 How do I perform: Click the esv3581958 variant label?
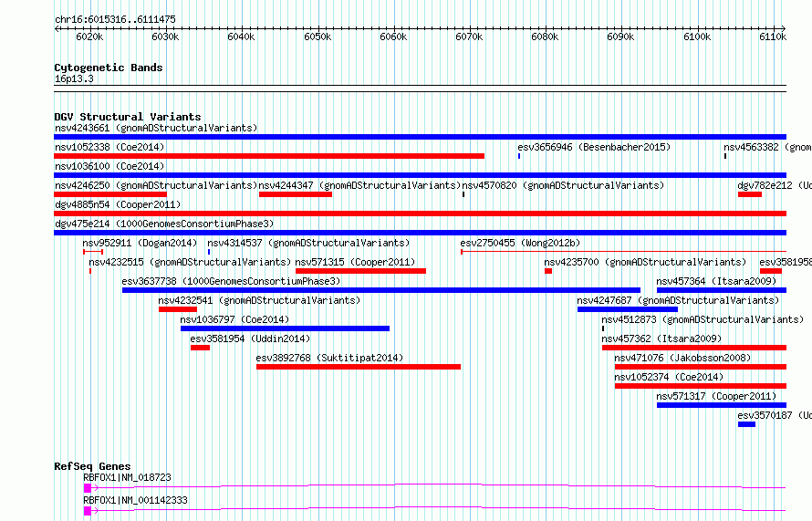(785, 262)
